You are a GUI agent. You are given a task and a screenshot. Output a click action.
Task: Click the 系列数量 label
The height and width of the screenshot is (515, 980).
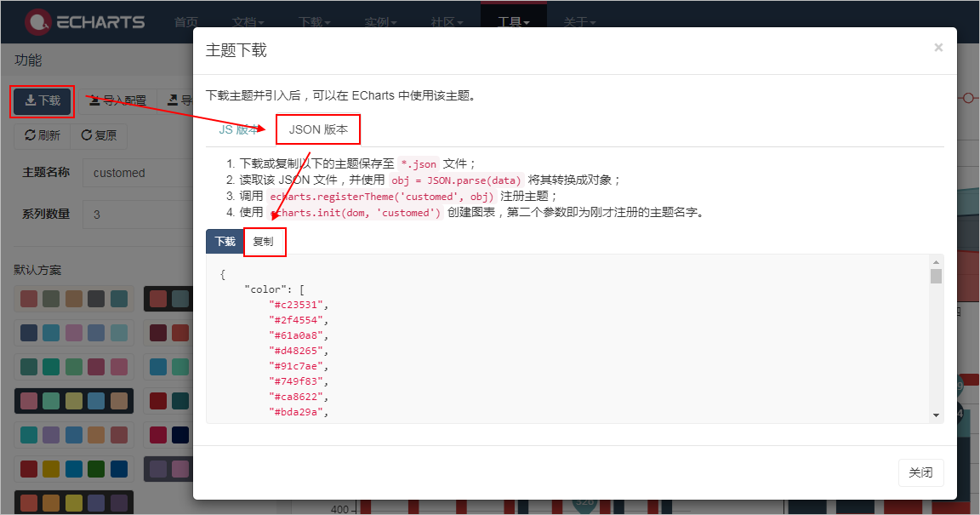click(46, 214)
